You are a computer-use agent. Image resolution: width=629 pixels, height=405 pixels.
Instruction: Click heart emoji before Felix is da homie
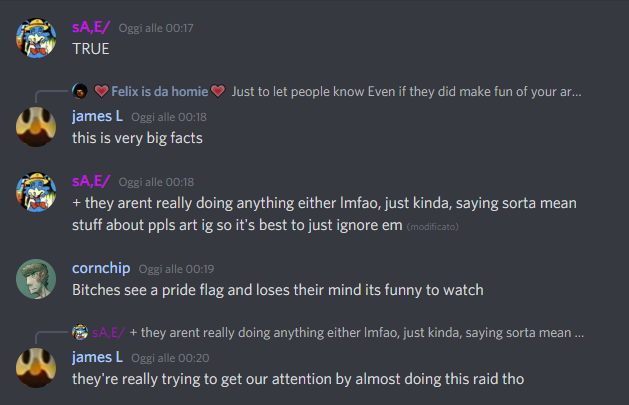[101, 91]
